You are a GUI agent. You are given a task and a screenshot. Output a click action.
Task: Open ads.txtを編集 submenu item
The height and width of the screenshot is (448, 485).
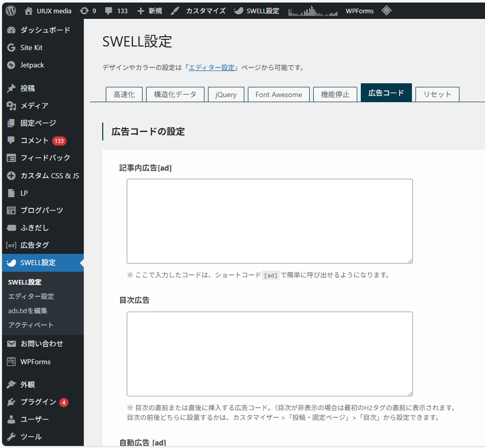tap(28, 311)
